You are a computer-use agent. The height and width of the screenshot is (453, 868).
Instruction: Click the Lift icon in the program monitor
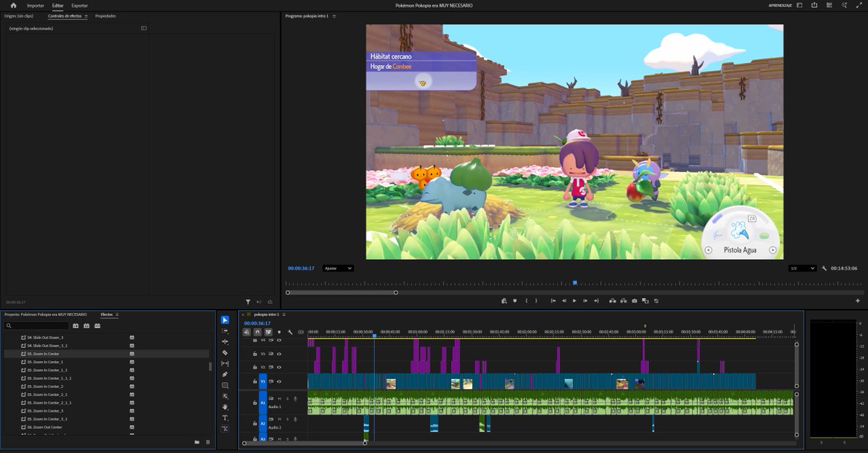[x=613, y=301]
